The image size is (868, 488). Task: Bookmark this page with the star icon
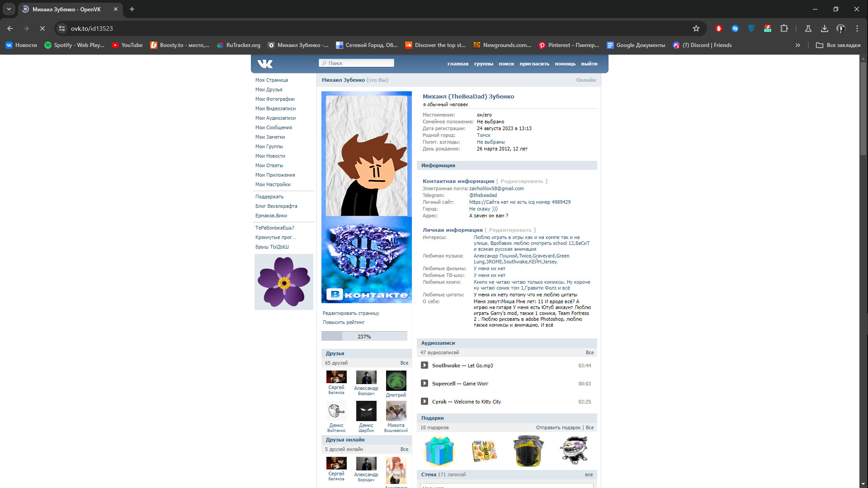696,28
